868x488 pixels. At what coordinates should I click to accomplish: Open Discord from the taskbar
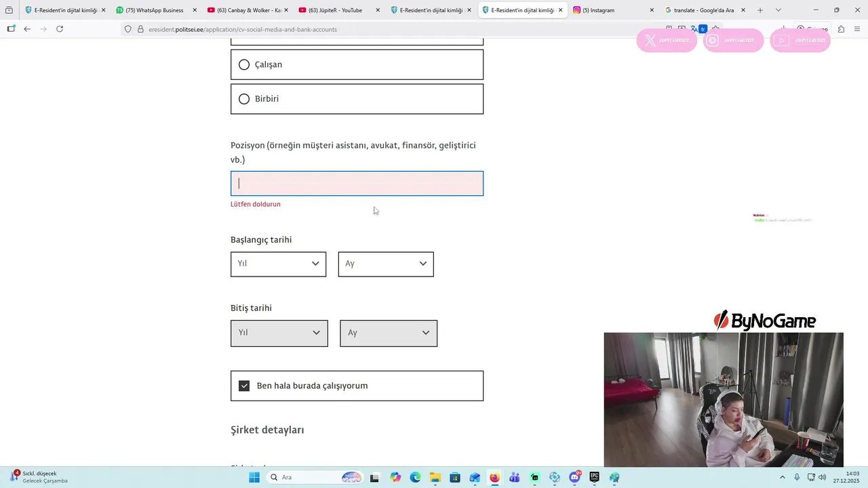tap(575, 477)
